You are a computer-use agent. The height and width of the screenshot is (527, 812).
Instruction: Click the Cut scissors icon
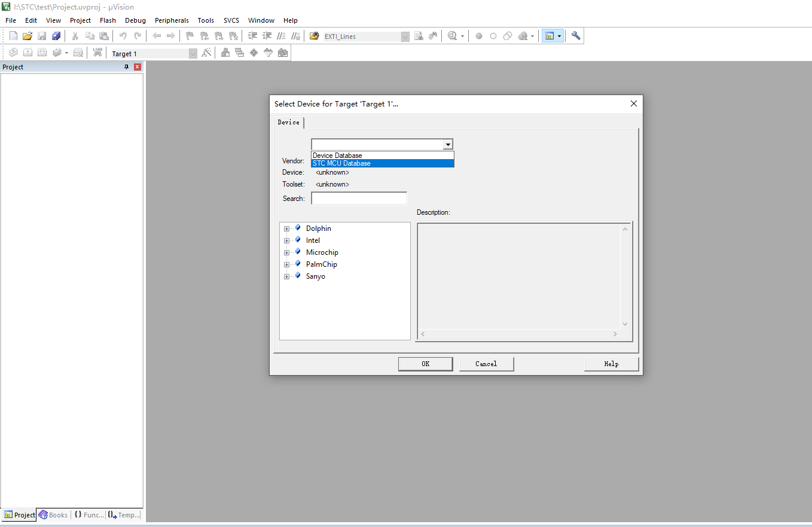[x=75, y=36]
